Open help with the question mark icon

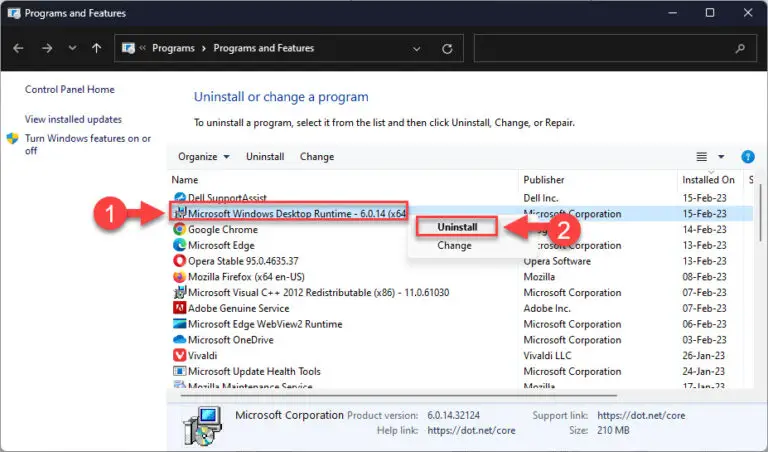(x=747, y=157)
